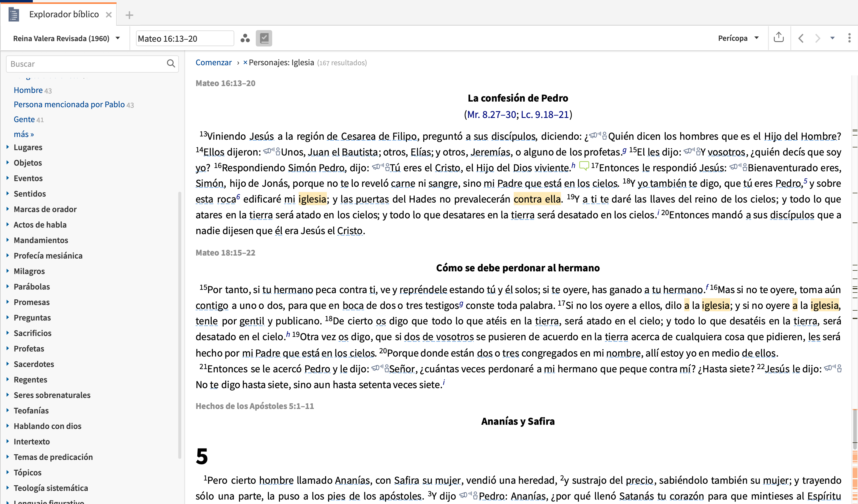Open the panel menu kebab icon

tap(849, 38)
